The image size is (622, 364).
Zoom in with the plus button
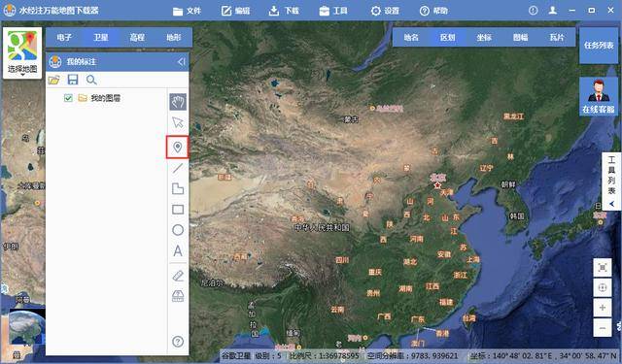point(603,308)
